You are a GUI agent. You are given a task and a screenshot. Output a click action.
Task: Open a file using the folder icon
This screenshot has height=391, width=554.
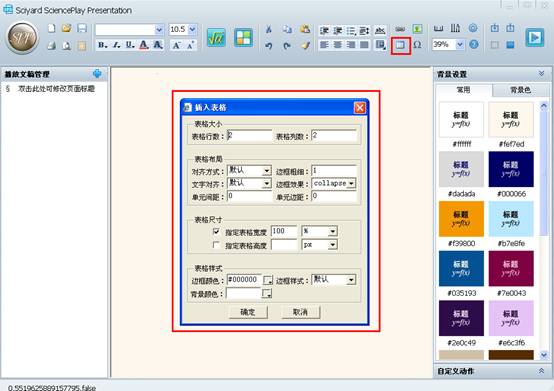(66, 28)
